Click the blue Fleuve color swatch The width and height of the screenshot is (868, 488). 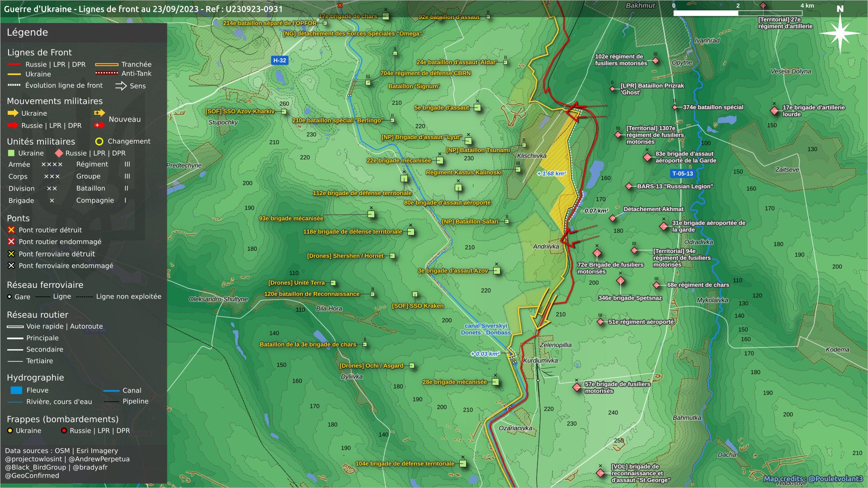[x=16, y=390]
